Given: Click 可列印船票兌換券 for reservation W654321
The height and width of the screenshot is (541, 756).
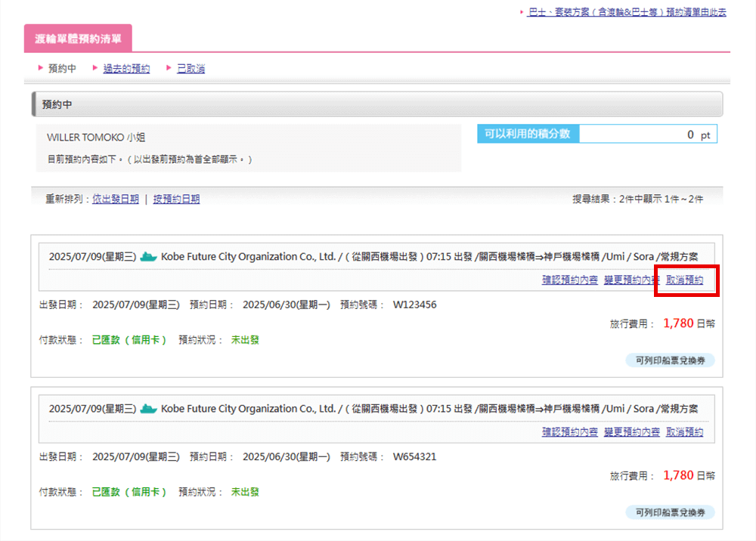Looking at the screenshot, I should pos(670,512).
